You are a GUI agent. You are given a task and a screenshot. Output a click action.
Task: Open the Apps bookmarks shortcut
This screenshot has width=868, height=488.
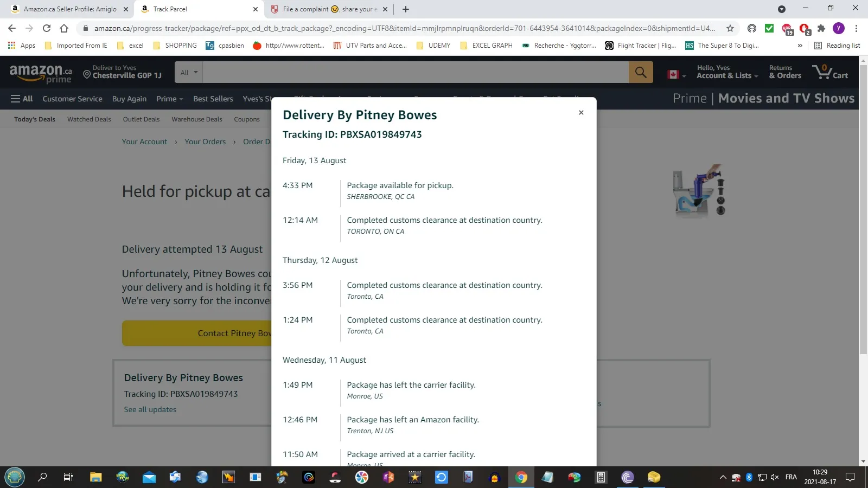point(22,46)
